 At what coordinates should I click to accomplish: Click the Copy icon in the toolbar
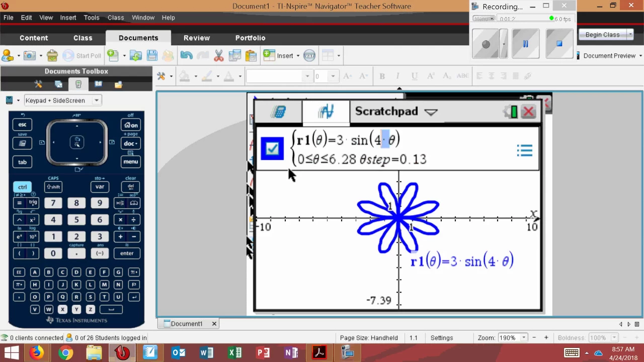[x=234, y=56]
